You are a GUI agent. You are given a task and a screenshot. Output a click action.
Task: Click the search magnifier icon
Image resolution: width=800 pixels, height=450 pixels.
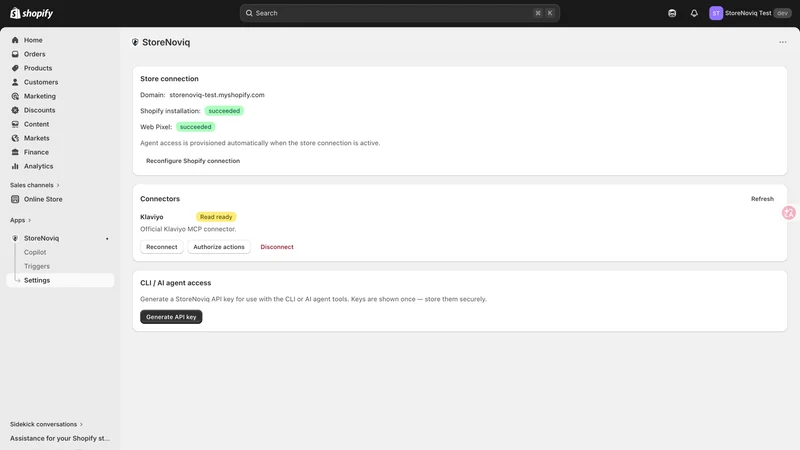point(249,13)
